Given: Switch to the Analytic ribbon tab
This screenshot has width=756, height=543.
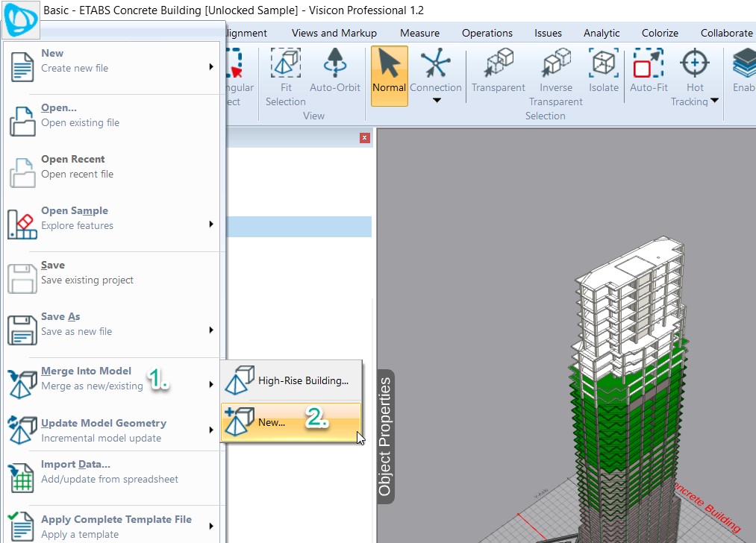Looking at the screenshot, I should (602, 33).
